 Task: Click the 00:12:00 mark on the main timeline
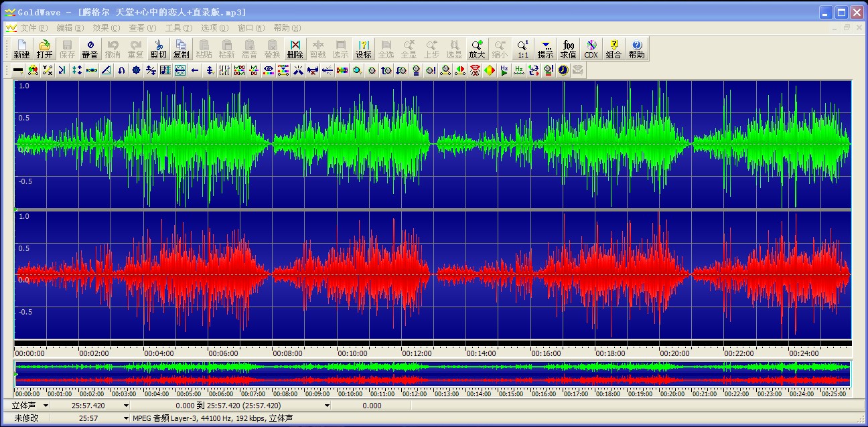point(417,353)
